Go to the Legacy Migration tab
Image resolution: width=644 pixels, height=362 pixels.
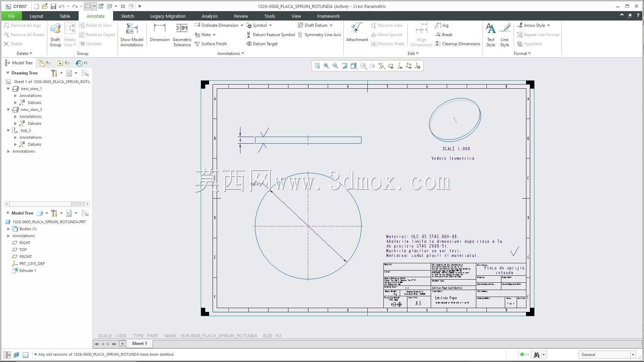pyautogui.click(x=168, y=16)
